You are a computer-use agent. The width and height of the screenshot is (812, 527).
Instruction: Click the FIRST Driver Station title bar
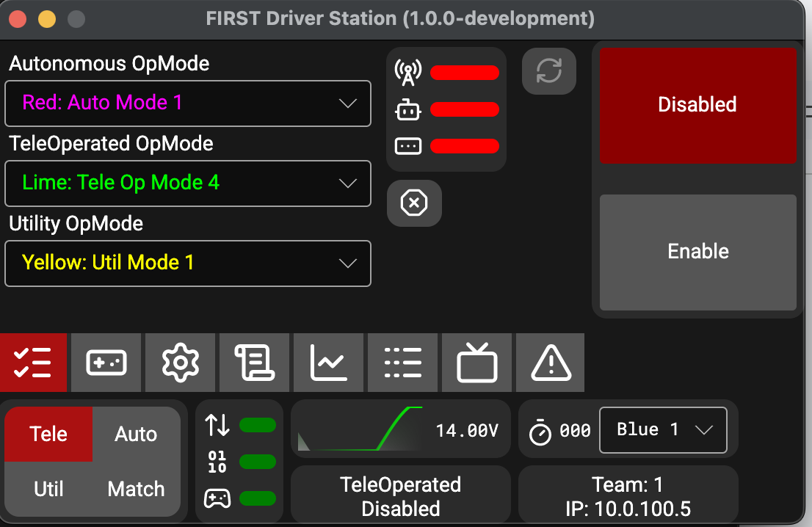pyautogui.click(x=400, y=19)
